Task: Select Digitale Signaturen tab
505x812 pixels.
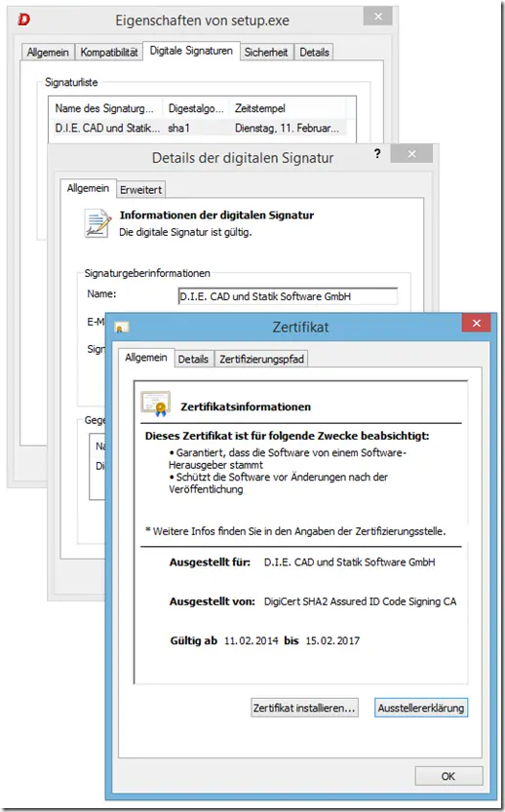Action: pyautogui.click(x=191, y=51)
